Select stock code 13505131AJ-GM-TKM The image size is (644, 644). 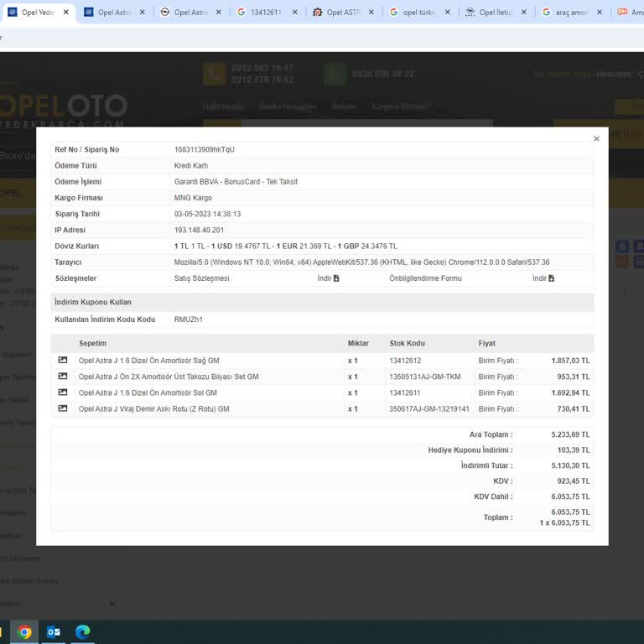click(x=424, y=377)
